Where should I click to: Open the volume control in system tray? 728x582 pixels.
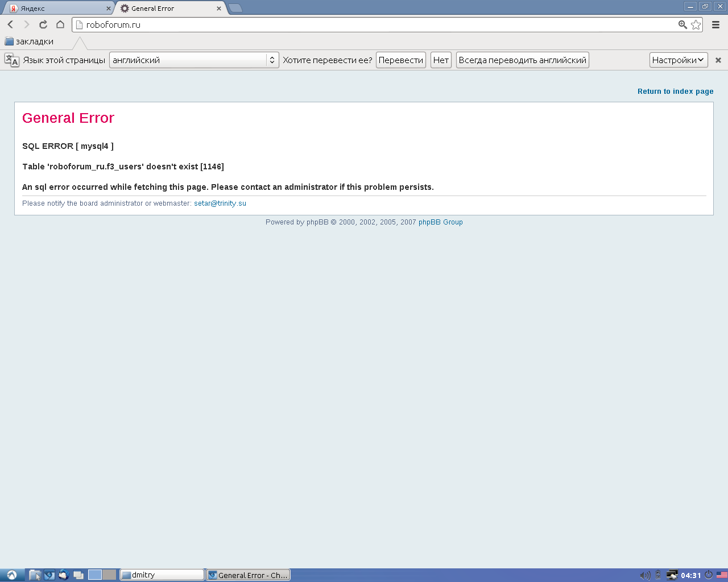pos(645,575)
